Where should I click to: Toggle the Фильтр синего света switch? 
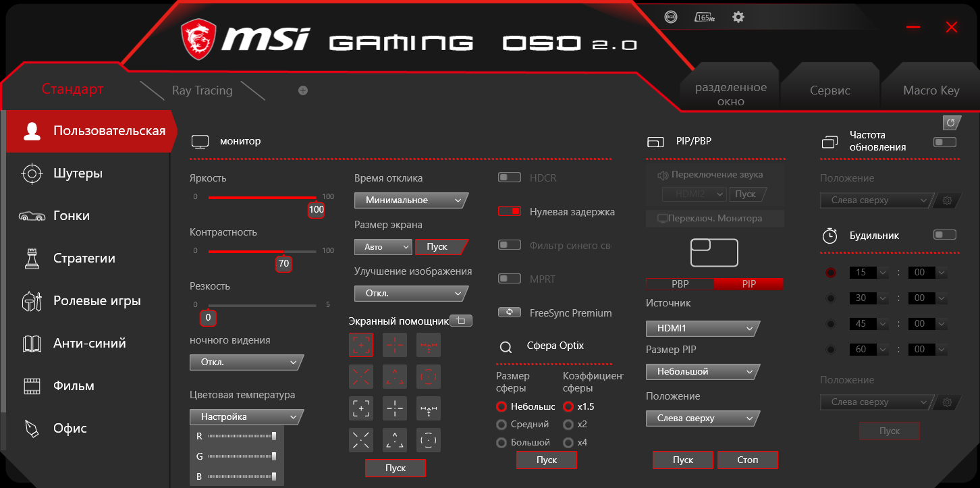[510, 245]
